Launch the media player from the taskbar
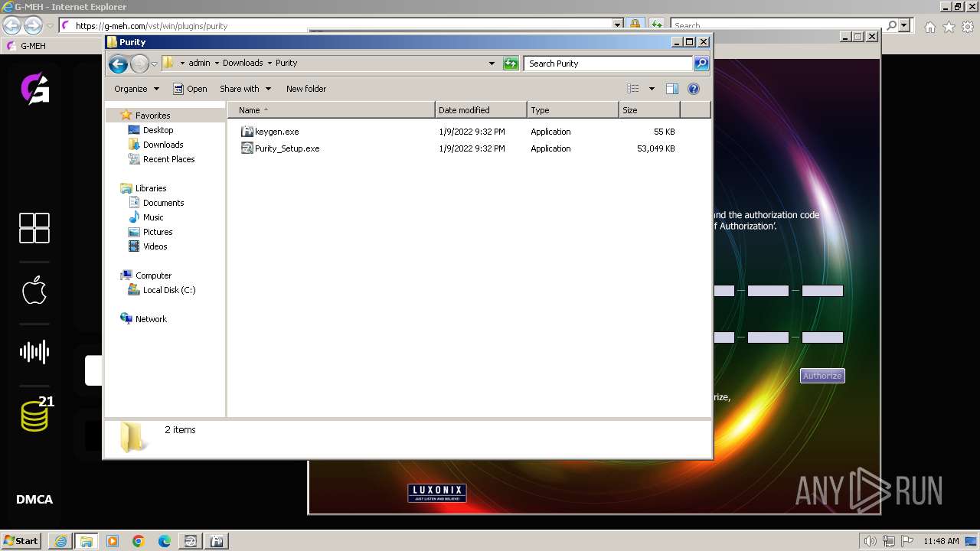980x551 pixels. click(113, 541)
